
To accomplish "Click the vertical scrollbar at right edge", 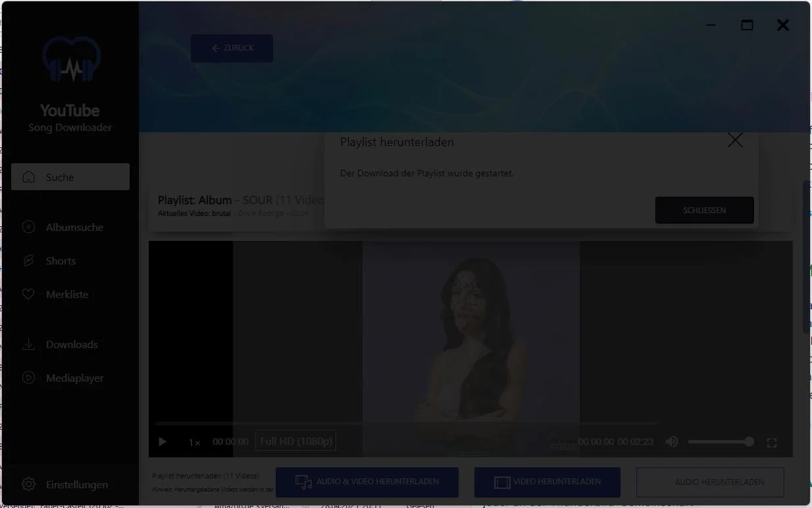I will coord(806,257).
